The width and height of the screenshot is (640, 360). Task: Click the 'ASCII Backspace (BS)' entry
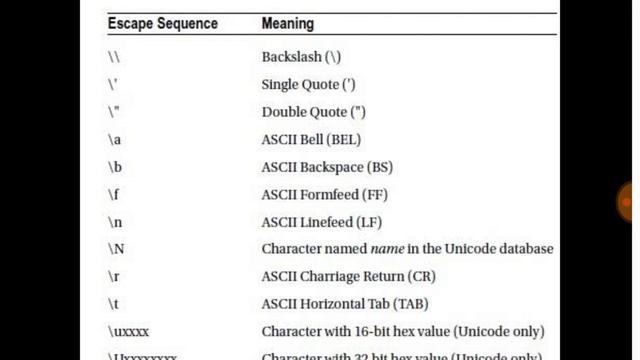click(x=327, y=167)
